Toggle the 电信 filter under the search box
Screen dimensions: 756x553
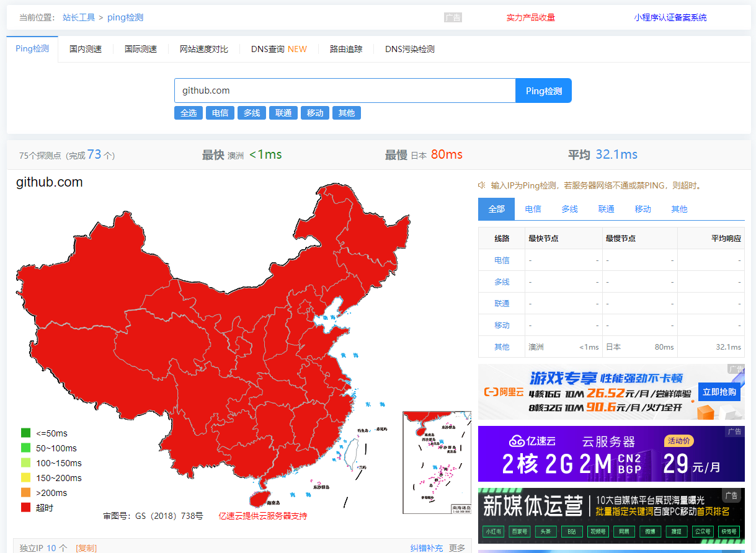tap(220, 113)
